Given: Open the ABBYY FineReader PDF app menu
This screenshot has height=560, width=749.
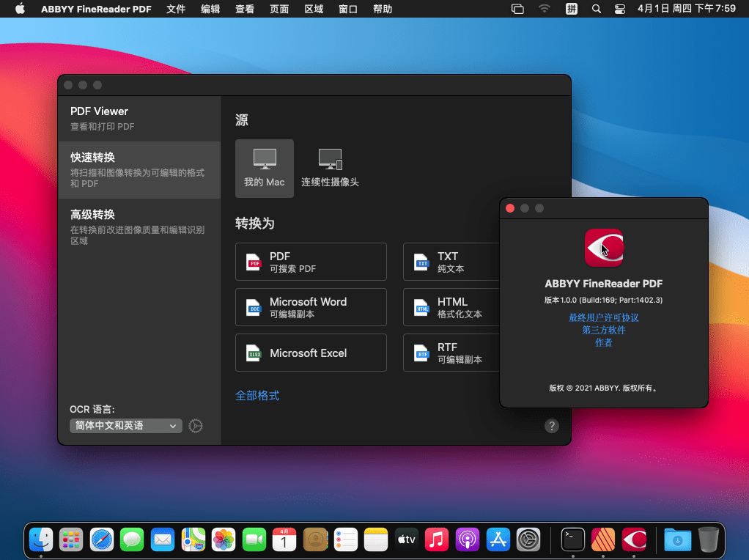Looking at the screenshot, I should click(96, 9).
